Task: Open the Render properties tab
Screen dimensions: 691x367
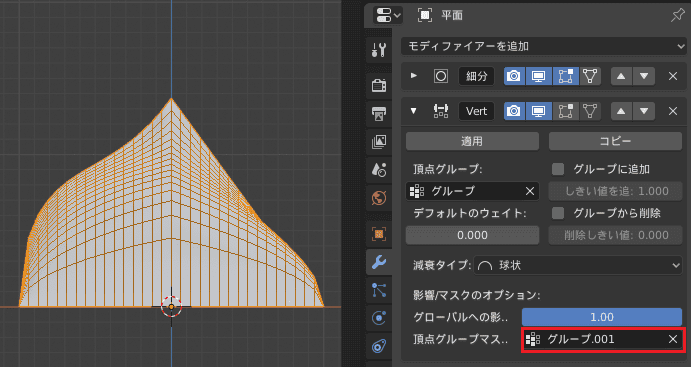Action: point(379,85)
